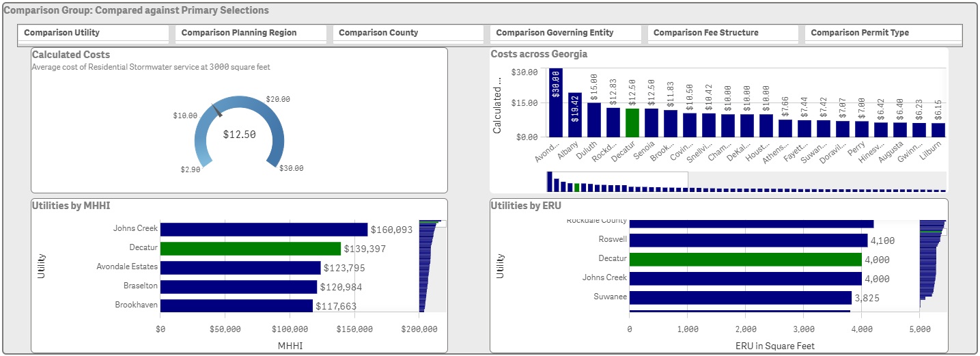This screenshot has height=356, width=980.
Task: Click the 4,100 value label
Action: pyautogui.click(x=883, y=241)
